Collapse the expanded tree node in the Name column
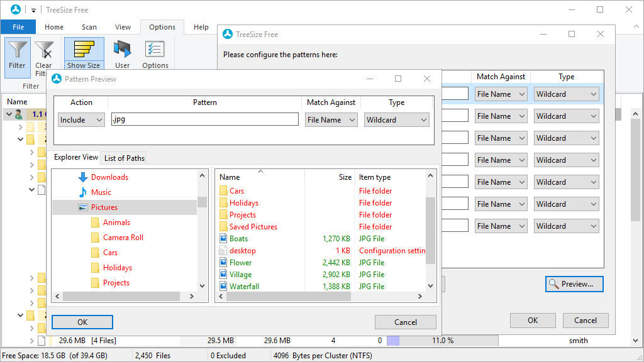The width and height of the screenshot is (644, 362). pyautogui.click(x=8, y=114)
